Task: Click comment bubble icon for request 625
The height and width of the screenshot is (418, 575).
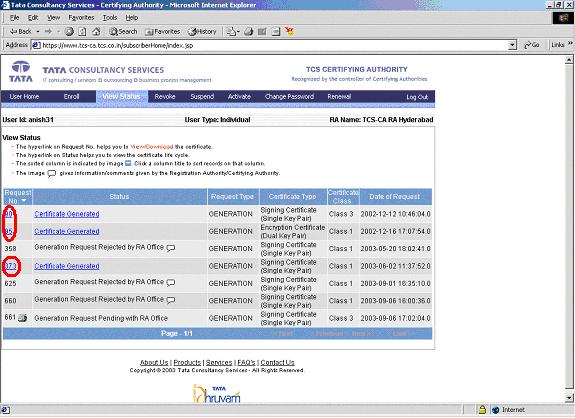Action: click(x=171, y=283)
